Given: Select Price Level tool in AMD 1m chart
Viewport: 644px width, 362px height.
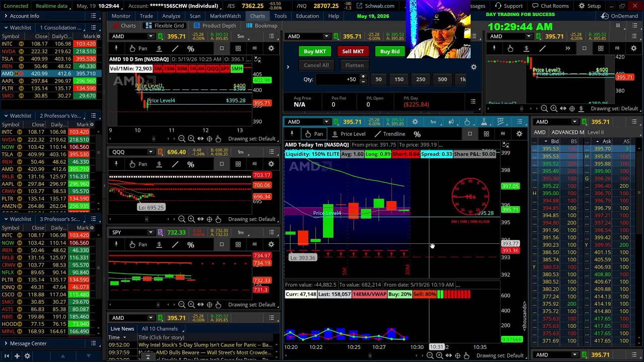Looking at the screenshot, I should click(x=348, y=134).
